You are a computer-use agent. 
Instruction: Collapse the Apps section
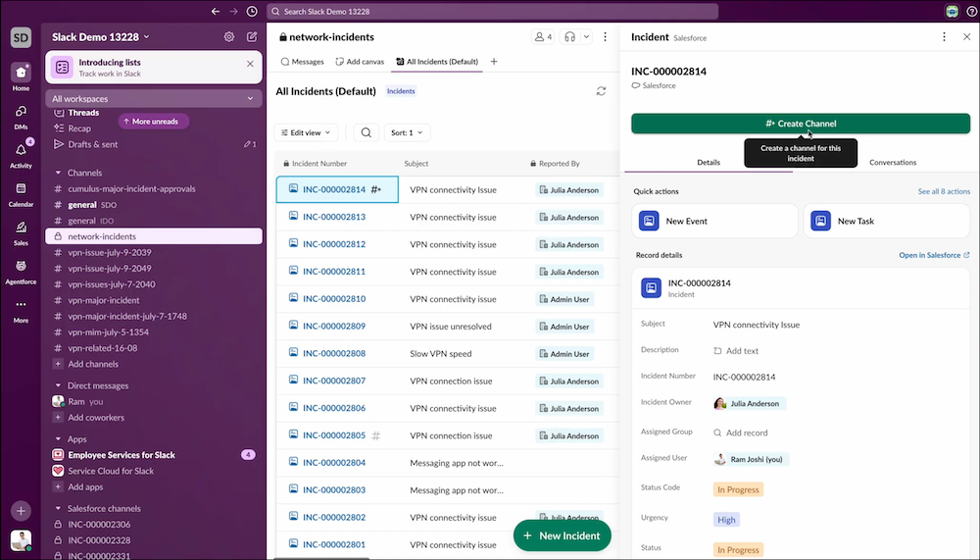pyautogui.click(x=58, y=439)
